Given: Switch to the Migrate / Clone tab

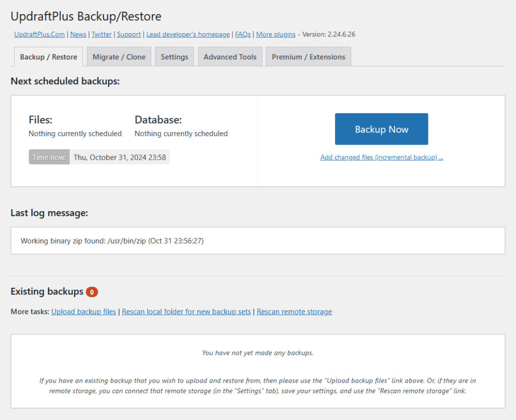Looking at the screenshot, I should tap(119, 56).
